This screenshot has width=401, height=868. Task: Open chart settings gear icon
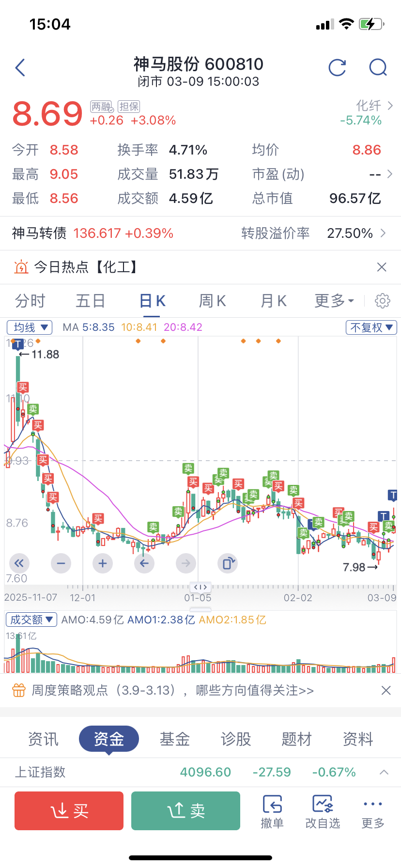coord(383,301)
